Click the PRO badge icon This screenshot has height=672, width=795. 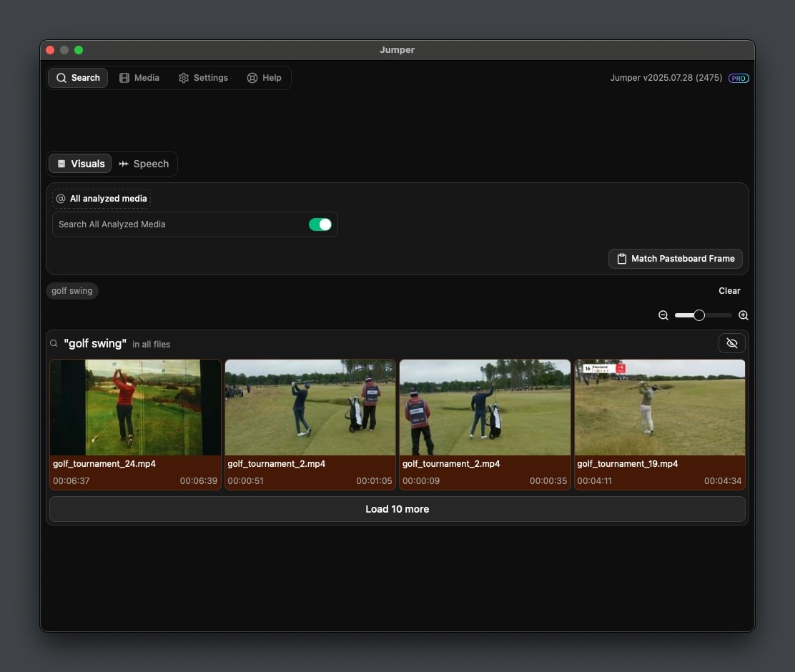coord(739,78)
